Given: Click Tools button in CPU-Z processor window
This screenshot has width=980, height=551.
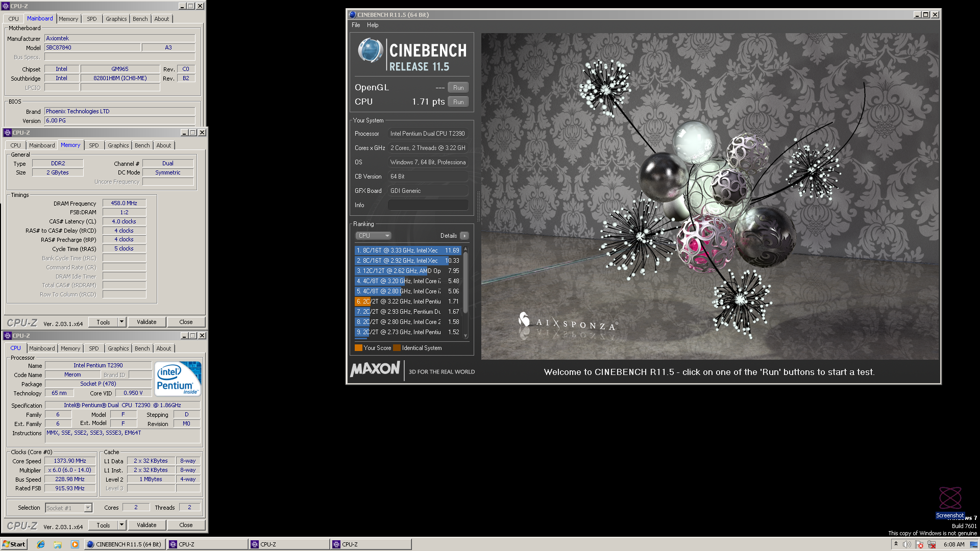Looking at the screenshot, I should point(104,525).
